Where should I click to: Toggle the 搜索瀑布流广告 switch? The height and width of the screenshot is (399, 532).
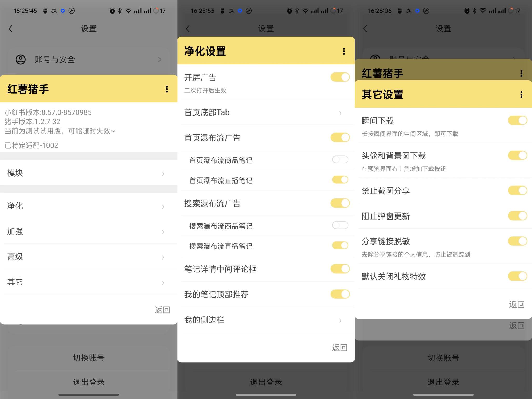(340, 203)
